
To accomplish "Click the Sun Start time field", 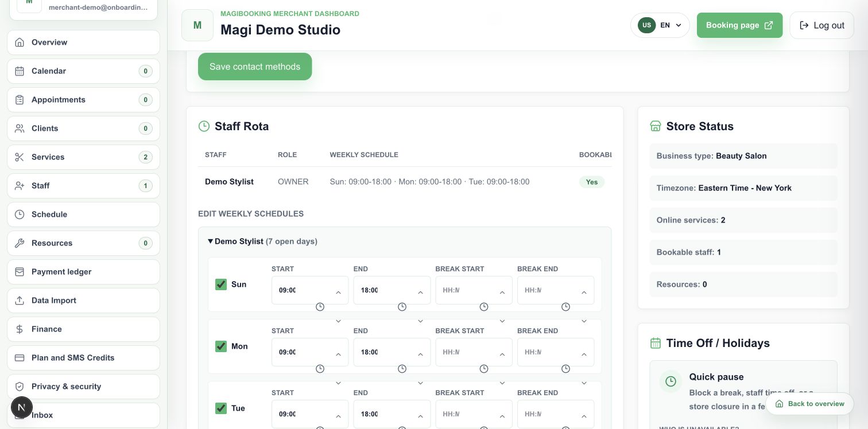I will 310,290.
